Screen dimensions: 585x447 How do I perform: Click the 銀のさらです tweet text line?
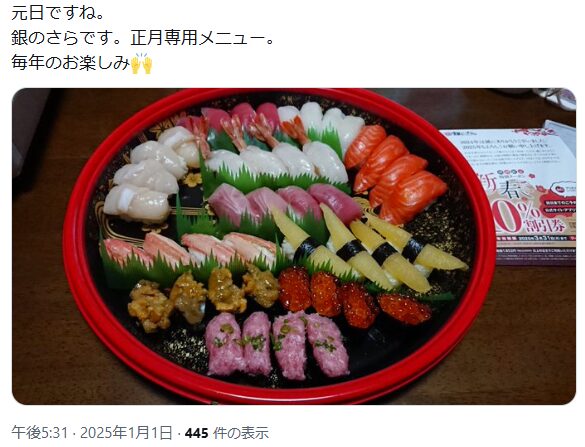(142, 38)
